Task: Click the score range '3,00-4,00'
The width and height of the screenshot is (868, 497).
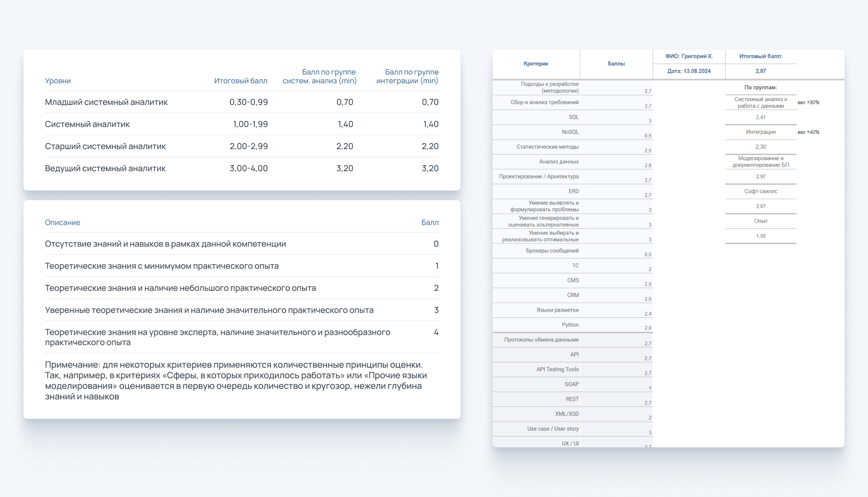Action: coord(248,168)
